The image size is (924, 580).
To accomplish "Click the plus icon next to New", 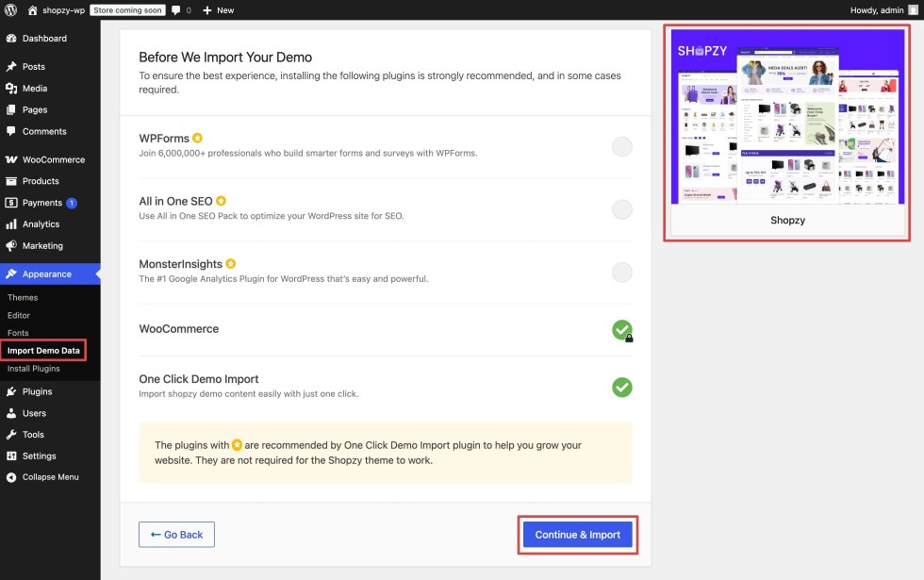I will pos(206,10).
